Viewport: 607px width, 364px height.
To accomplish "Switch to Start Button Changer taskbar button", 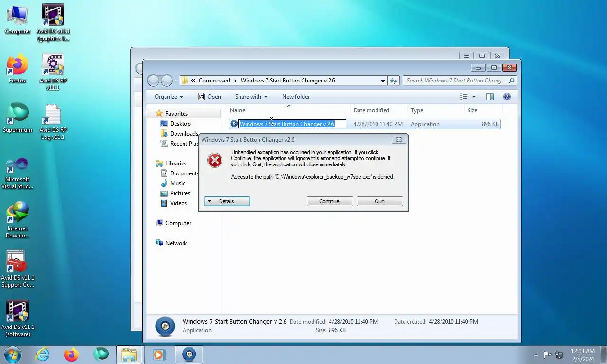I will click(189, 354).
